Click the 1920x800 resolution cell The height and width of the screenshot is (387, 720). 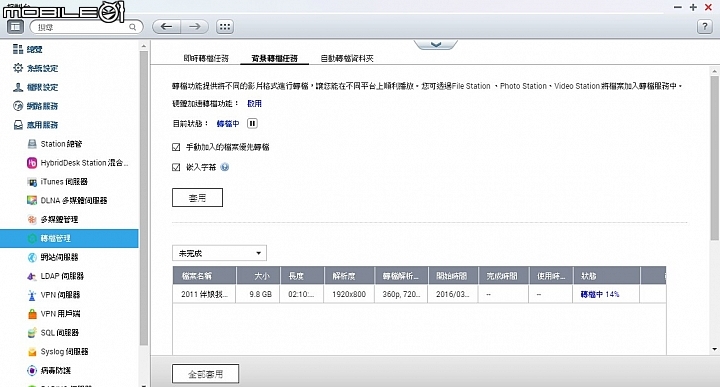click(349, 294)
